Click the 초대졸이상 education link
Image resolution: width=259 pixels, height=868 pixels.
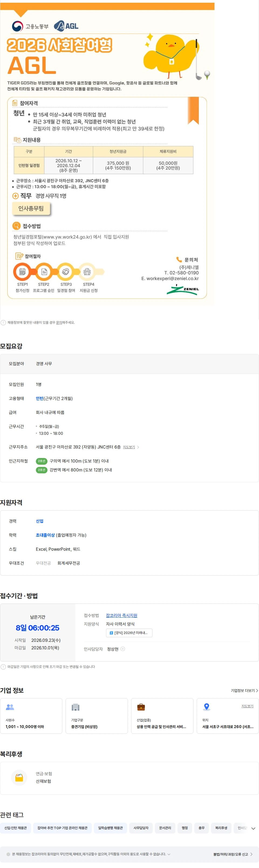coord(45,535)
